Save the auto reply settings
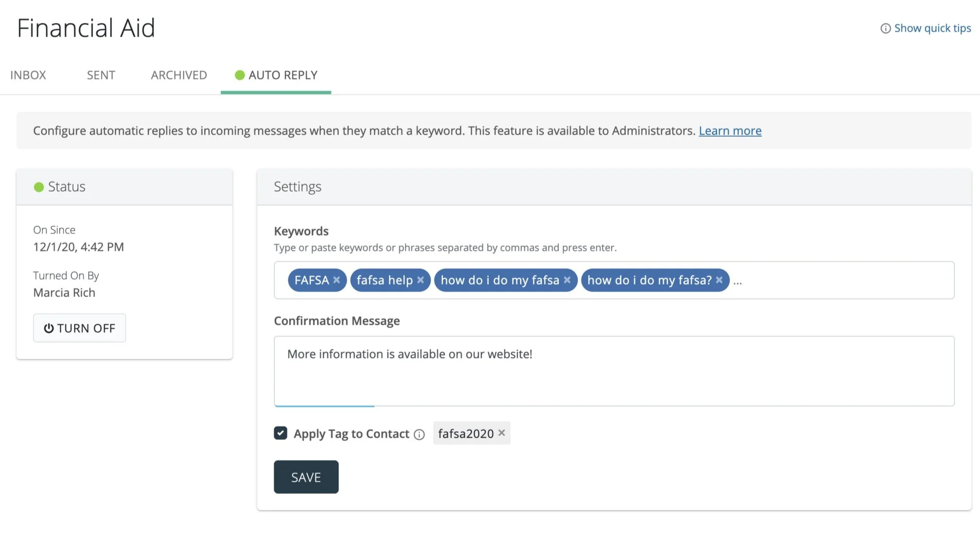 point(306,477)
